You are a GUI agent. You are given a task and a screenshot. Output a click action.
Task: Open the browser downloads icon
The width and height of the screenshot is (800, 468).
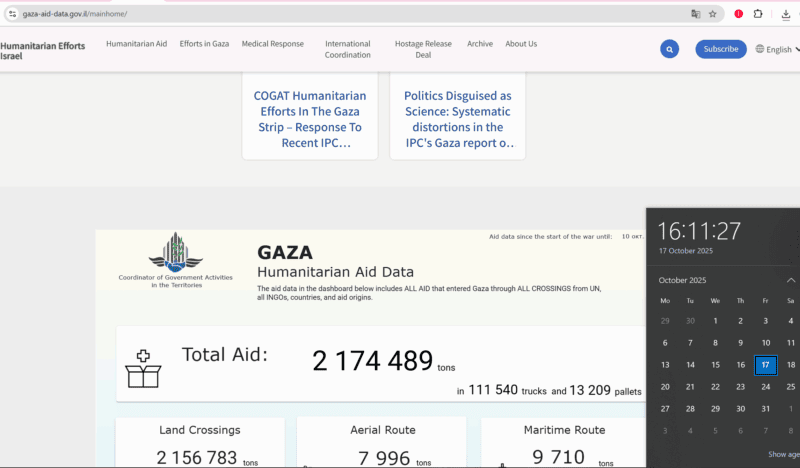click(785, 14)
